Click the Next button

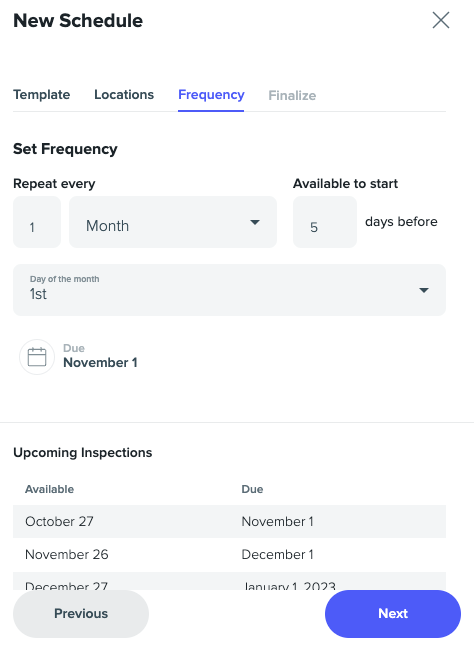tap(393, 614)
